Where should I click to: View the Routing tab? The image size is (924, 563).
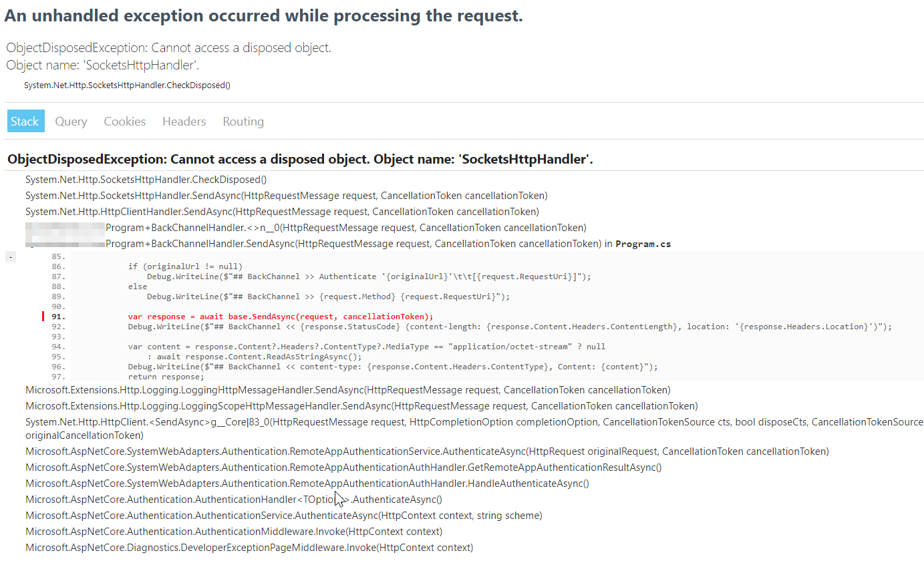pos(243,121)
